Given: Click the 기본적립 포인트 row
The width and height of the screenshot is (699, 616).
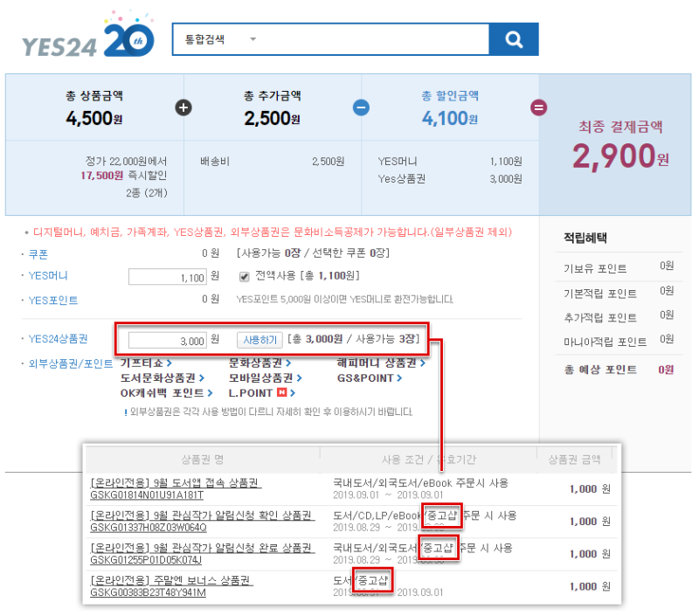Looking at the screenshot, I should click(x=619, y=293).
